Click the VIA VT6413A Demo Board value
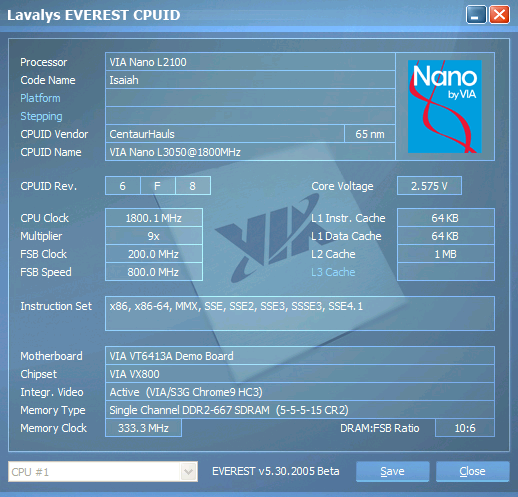This screenshot has width=518, height=497. click(x=300, y=356)
